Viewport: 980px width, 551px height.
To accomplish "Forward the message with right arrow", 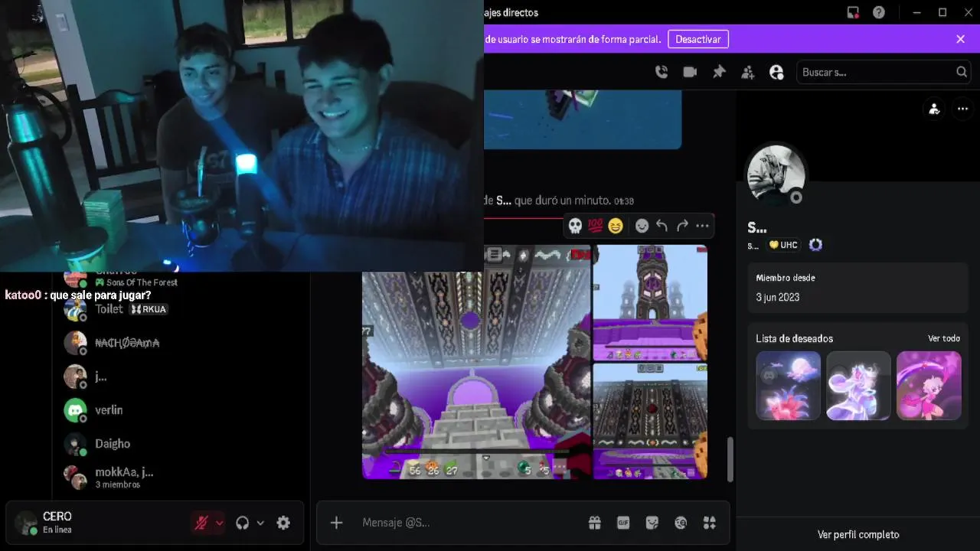I will coord(682,226).
